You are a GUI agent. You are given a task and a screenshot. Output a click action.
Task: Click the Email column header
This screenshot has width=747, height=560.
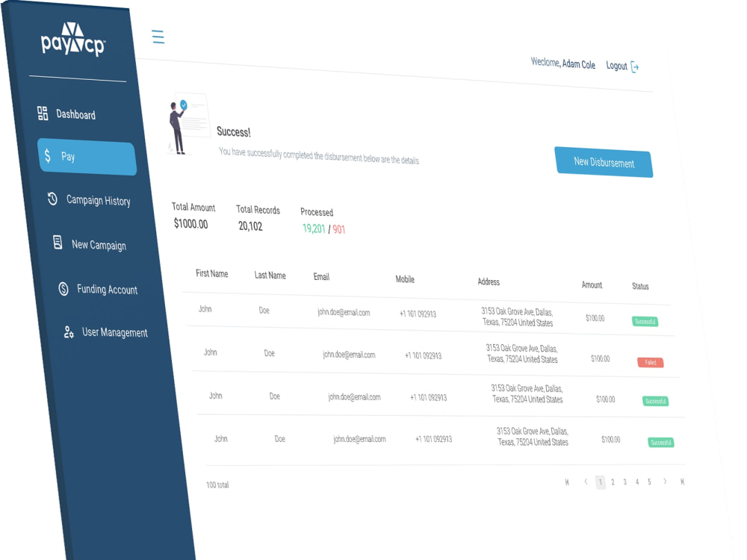point(321,277)
